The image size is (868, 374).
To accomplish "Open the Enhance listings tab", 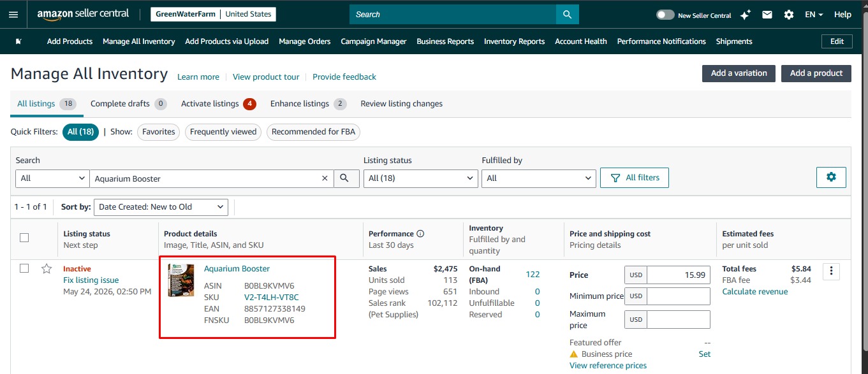I will tap(308, 104).
